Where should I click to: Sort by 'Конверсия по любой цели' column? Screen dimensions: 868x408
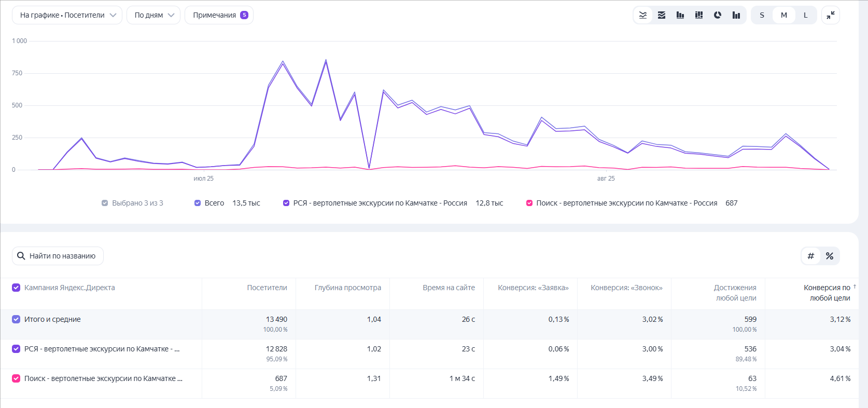827,293
